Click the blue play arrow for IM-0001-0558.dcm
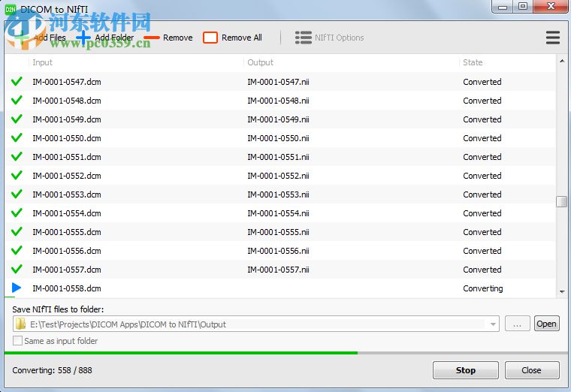Image resolution: width=571 pixels, height=392 pixels. (x=17, y=288)
